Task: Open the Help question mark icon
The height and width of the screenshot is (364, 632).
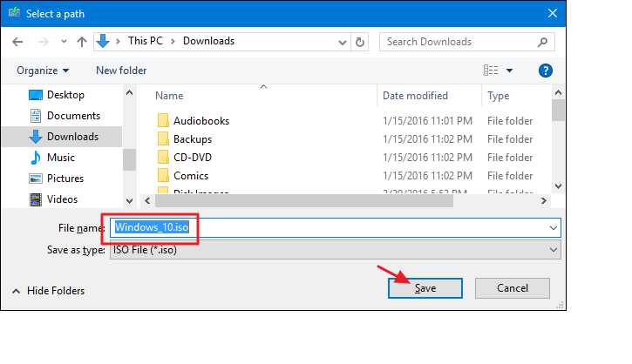Action: coord(546,71)
